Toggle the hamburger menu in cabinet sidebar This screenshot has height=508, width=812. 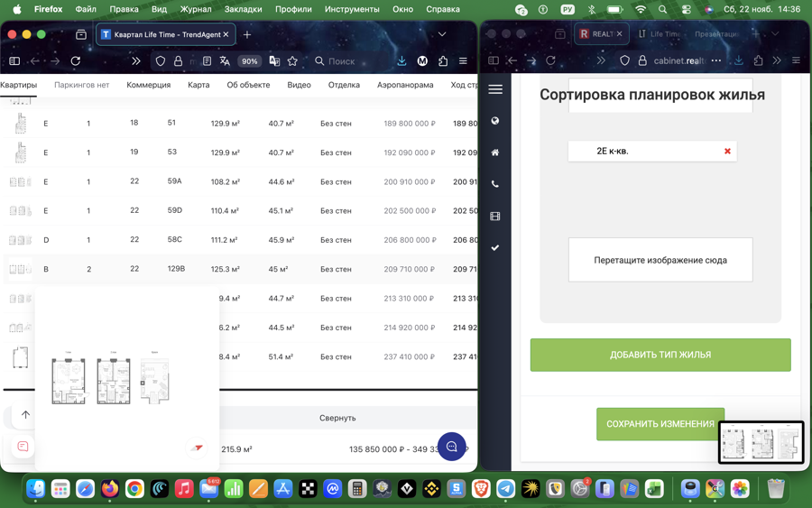pyautogui.click(x=495, y=89)
